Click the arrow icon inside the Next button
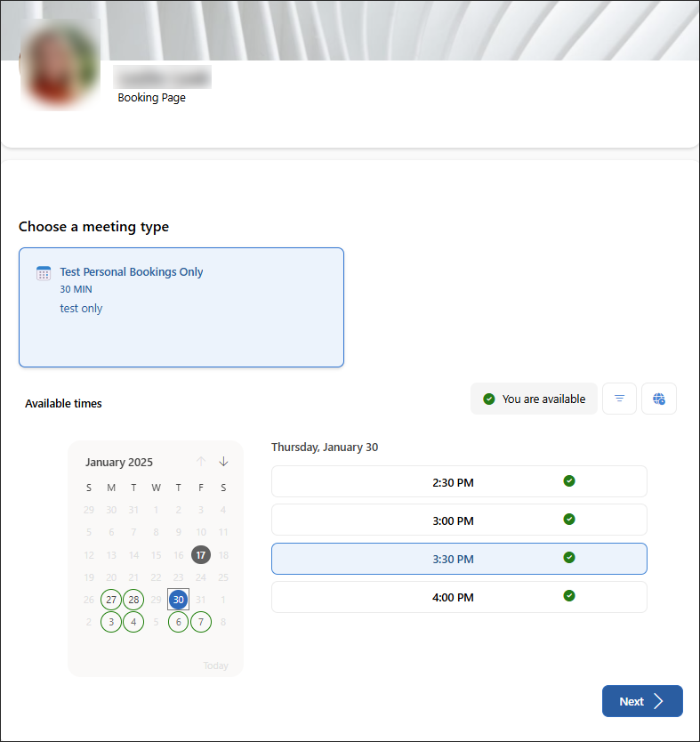 658,701
